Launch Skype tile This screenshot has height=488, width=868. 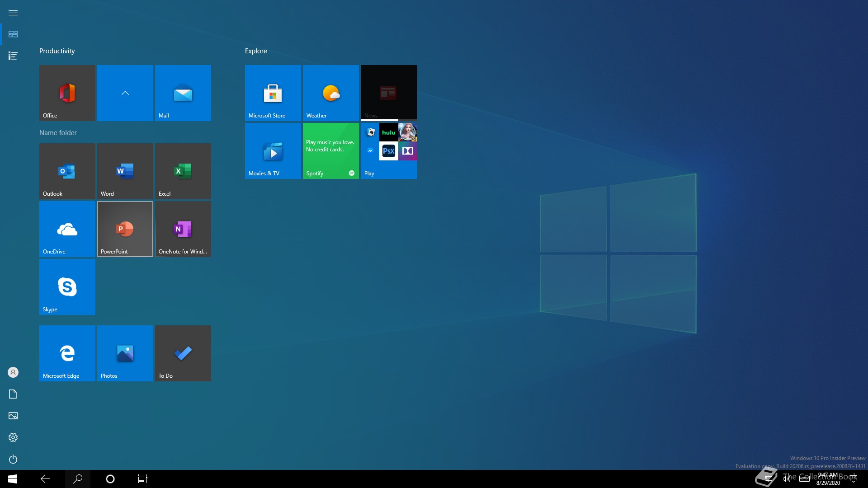pos(67,286)
